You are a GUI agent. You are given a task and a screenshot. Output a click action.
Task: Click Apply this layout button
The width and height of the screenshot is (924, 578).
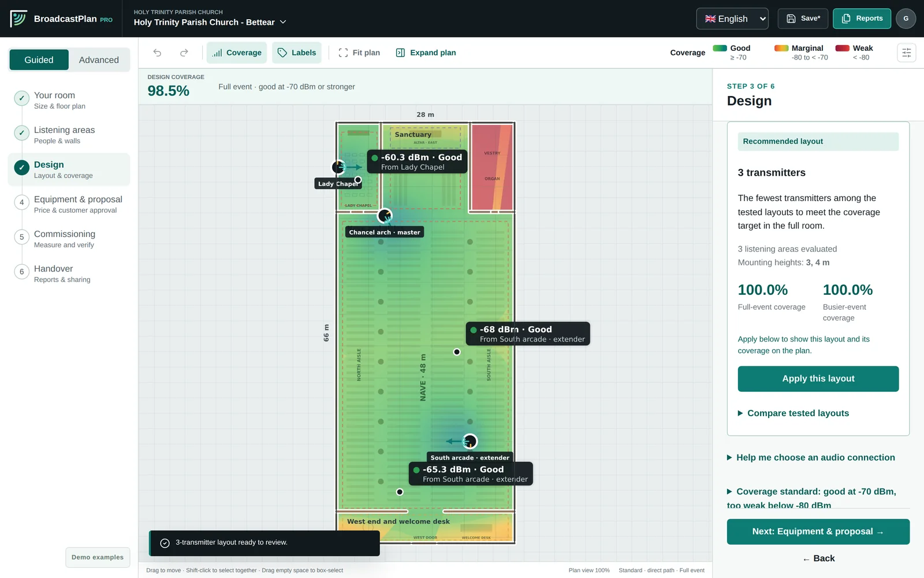point(818,379)
